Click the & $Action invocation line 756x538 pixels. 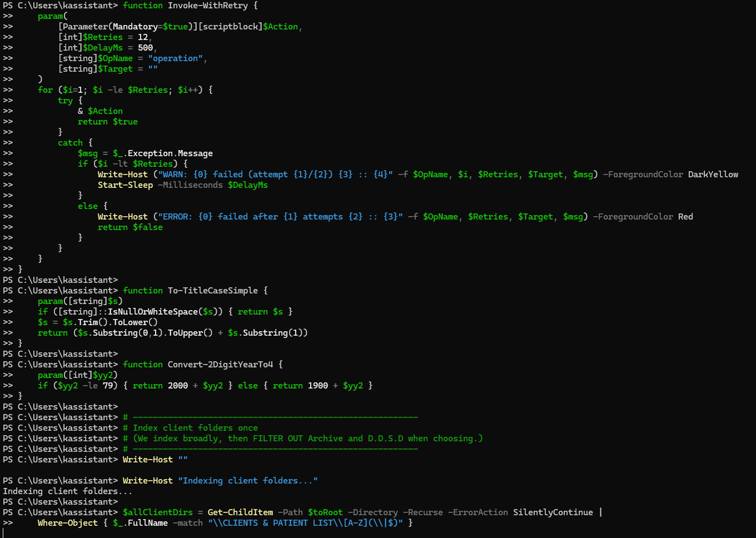point(100,111)
